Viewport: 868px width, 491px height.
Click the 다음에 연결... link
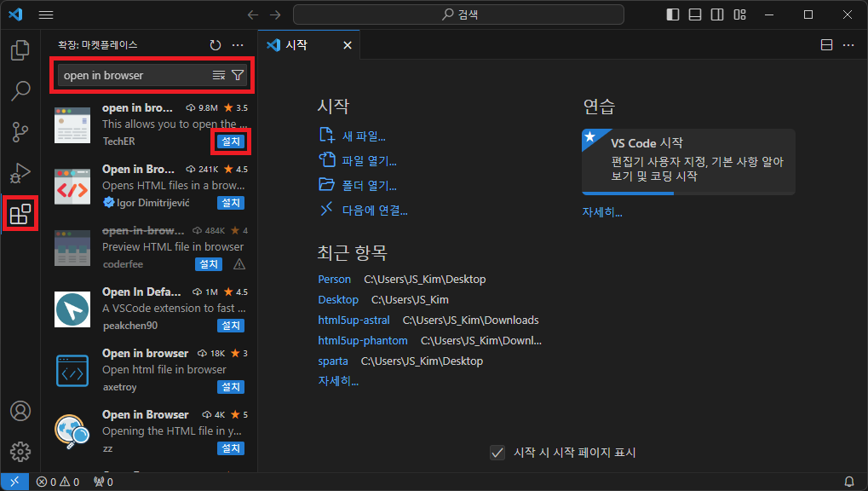(374, 211)
